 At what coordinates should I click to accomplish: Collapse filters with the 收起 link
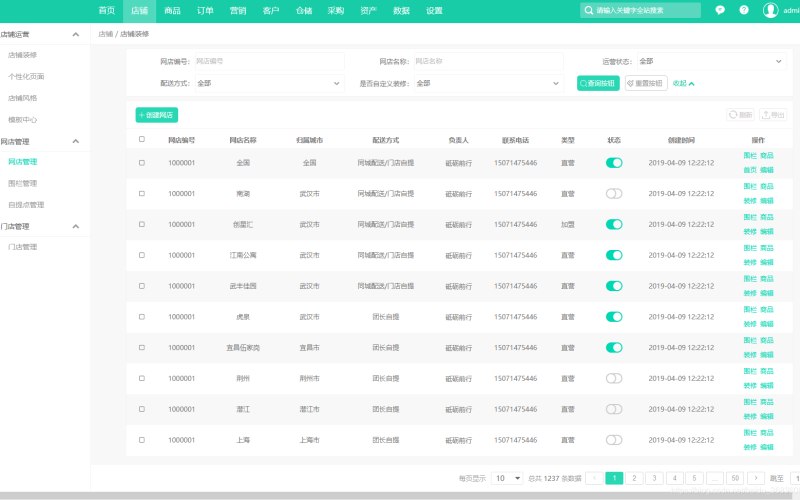pyautogui.click(x=683, y=83)
